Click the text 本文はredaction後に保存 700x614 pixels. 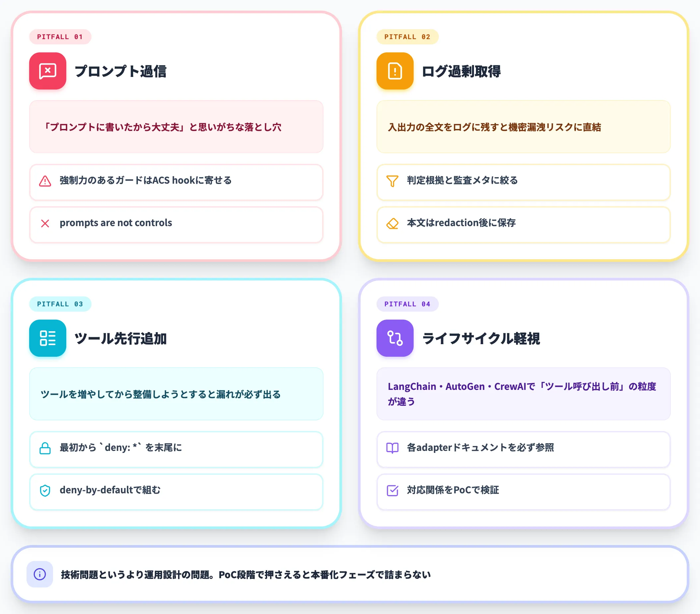[461, 223]
